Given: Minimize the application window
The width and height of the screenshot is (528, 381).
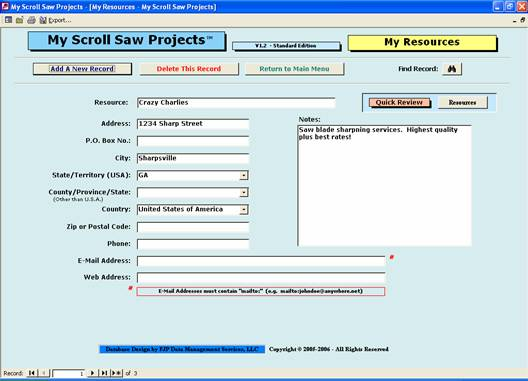Looking at the screenshot, I should [x=498, y=6].
